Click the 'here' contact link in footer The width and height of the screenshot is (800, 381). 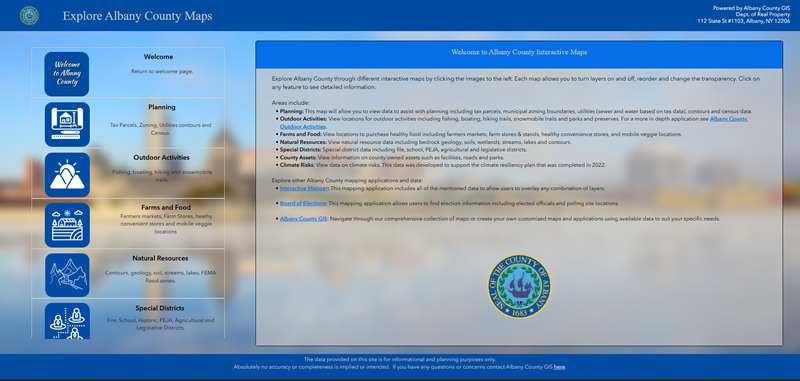click(x=559, y=367)
